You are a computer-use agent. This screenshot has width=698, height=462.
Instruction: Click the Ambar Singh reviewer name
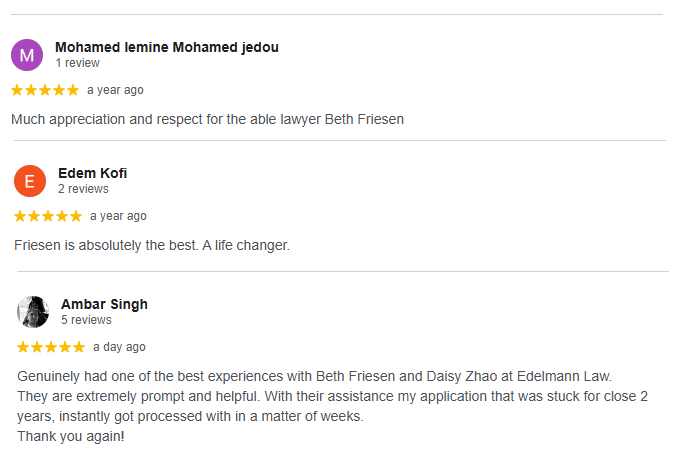coord(104,304)
